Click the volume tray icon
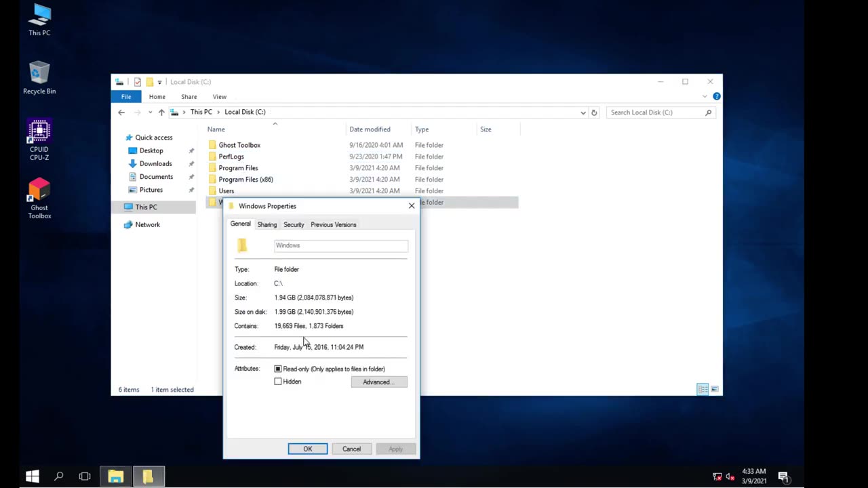 pos(730,476)
